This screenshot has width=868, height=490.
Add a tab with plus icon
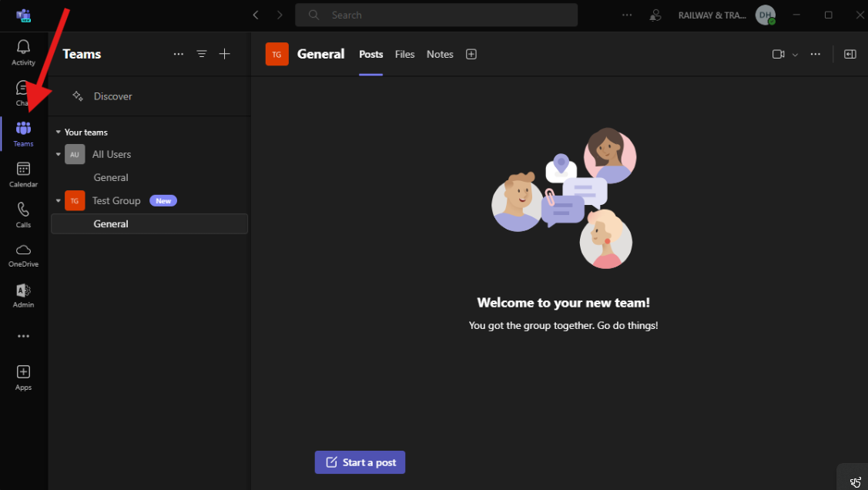(471, 54)
